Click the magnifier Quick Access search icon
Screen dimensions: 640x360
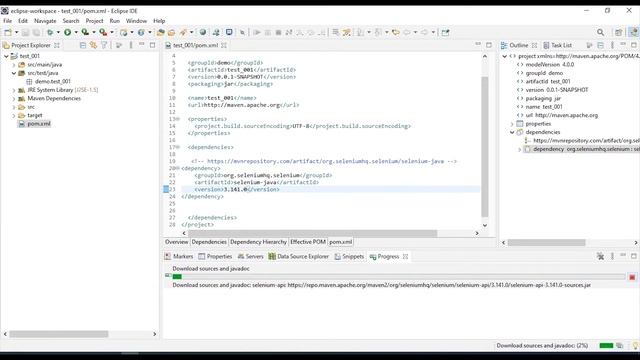click(600, 32)
